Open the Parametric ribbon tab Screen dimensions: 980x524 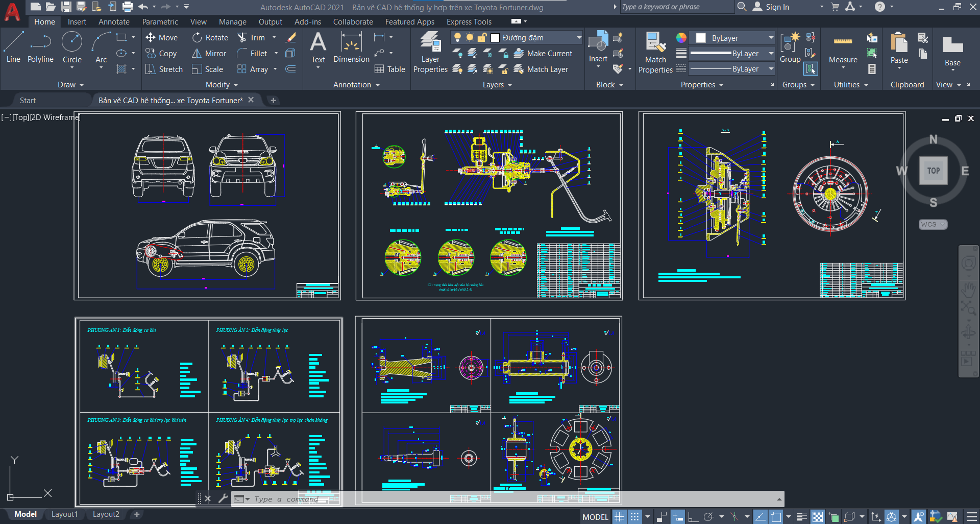pyautogui.click(x=160, y=21)
